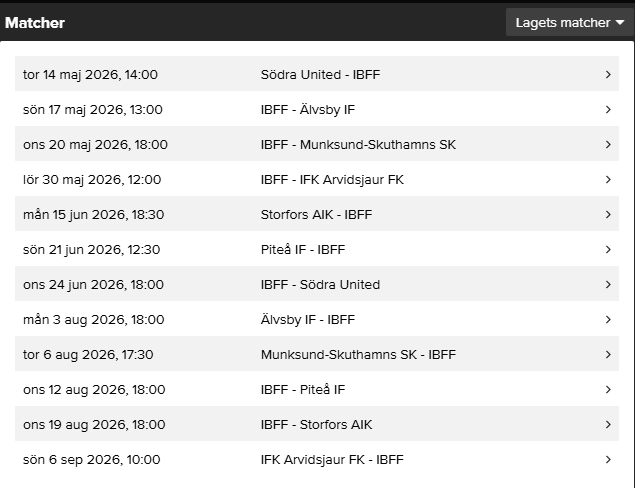Open chevron for Södra United - IBFF on 14 maj
Viewport: 635px width, 488px height.
click(x=608, y=75)
